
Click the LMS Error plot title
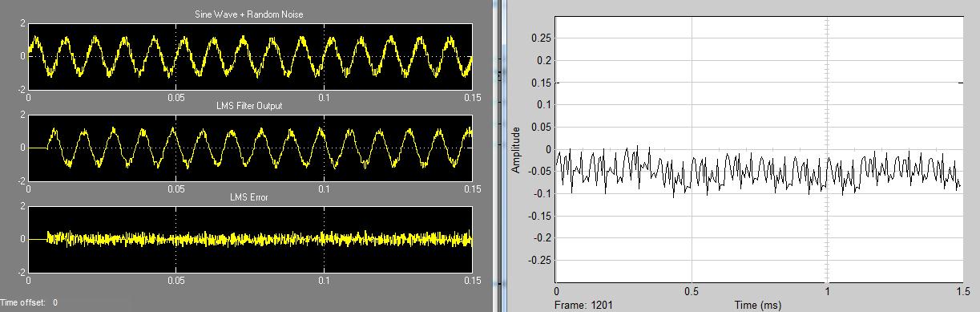[x=249, y=197]
